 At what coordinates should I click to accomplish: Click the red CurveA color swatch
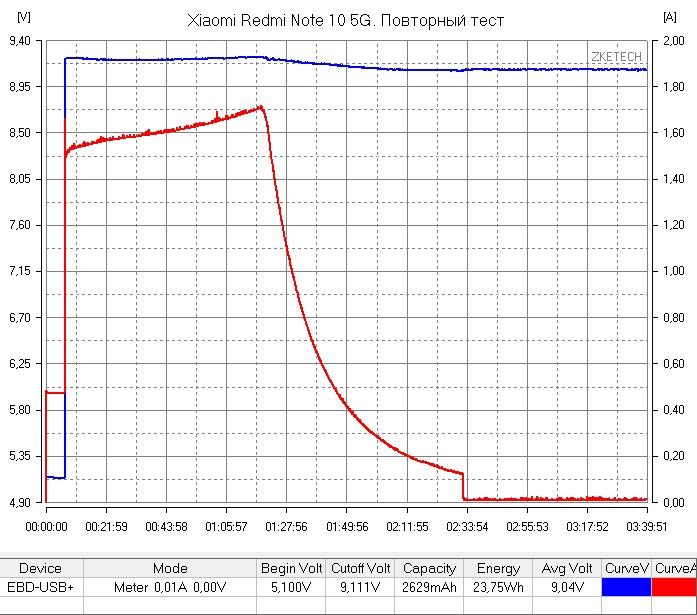tap(674, 588)
